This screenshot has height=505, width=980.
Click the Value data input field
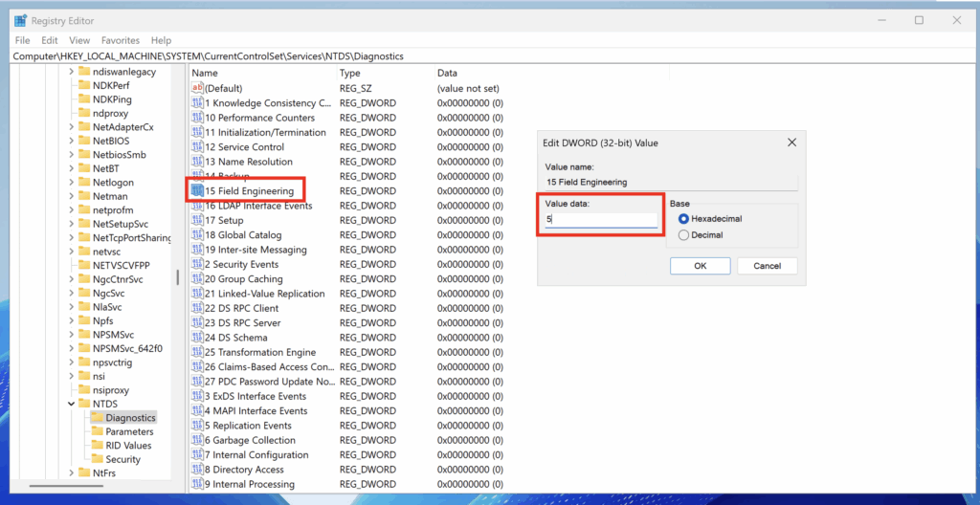(x=600, y=219)
